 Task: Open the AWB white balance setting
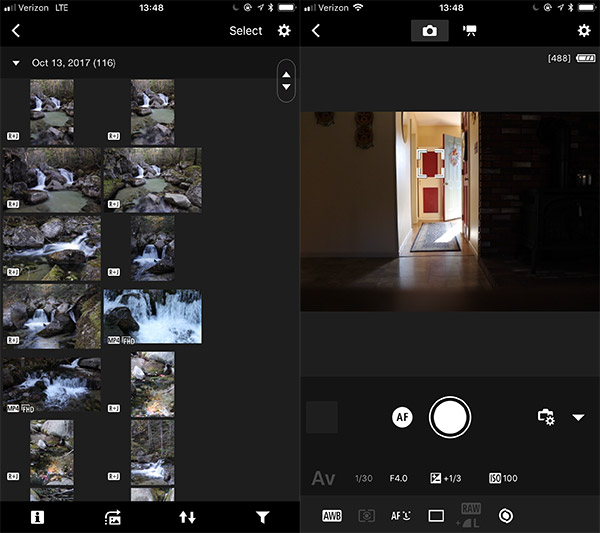click(331, 516)
